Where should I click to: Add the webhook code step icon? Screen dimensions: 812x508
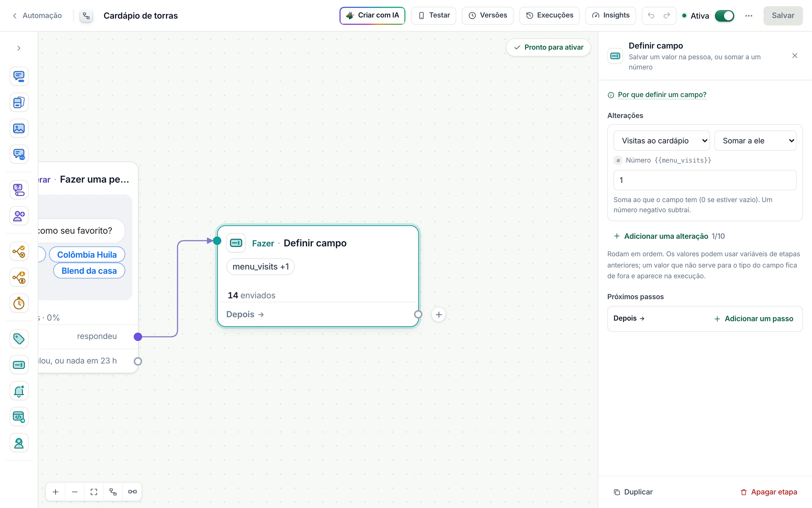19,417
